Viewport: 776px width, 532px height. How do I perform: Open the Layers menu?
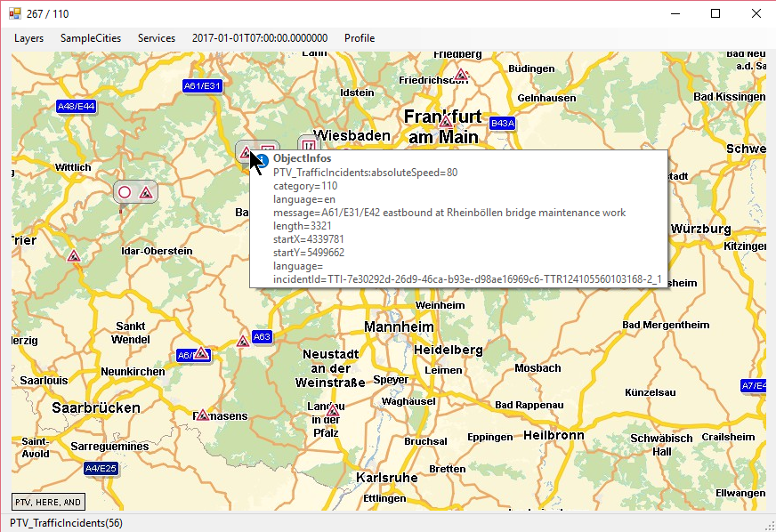click(28, 38)
